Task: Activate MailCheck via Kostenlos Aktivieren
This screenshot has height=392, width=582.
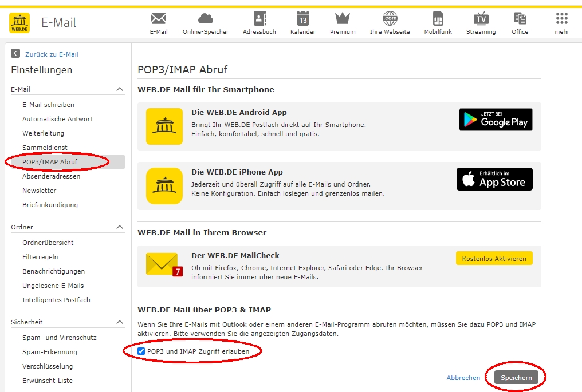Action: (x=494, y=258)
